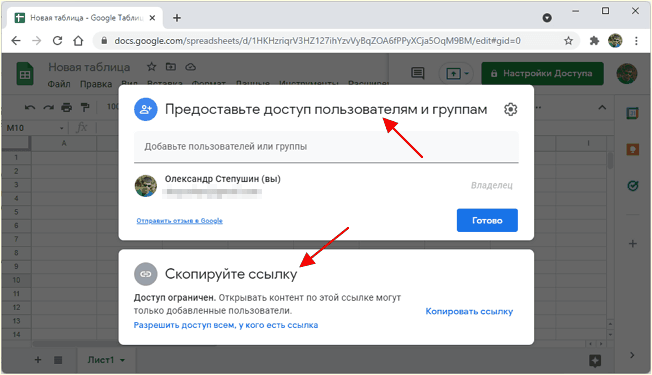Select the paint format icon
The height and width of the screenshot is (375, 652).
click(x=85, y=107)
